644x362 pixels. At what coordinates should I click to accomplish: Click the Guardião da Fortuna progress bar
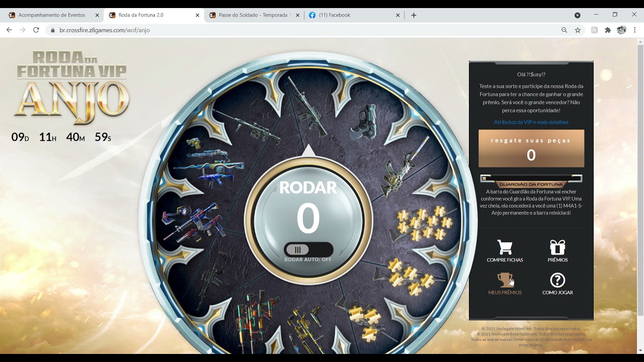coord(531,178)
